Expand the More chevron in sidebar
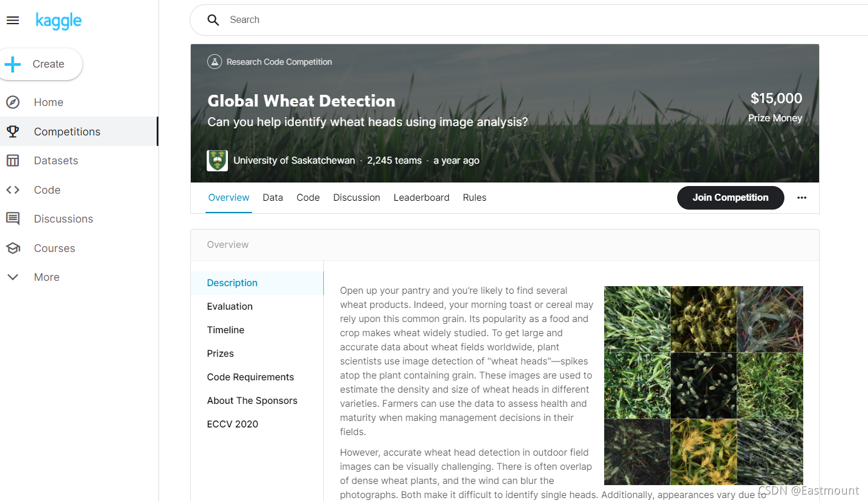 pyautogui.click(x=13, y=277)
